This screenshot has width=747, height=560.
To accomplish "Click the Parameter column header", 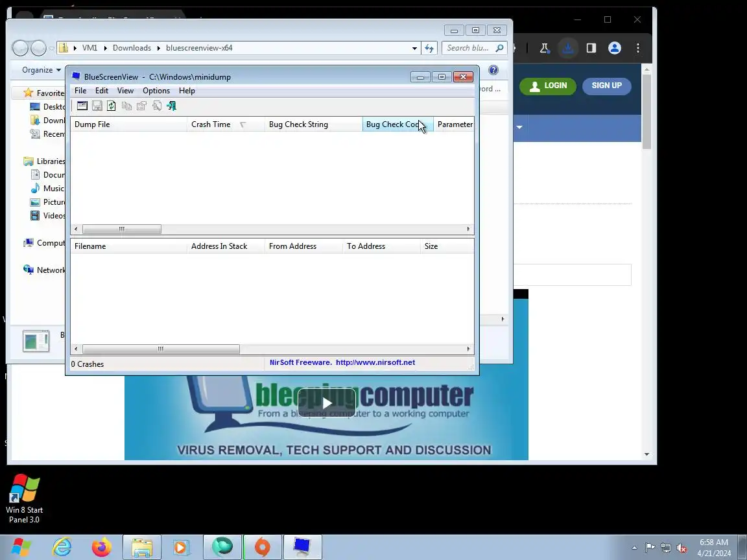I will [454, 124].
